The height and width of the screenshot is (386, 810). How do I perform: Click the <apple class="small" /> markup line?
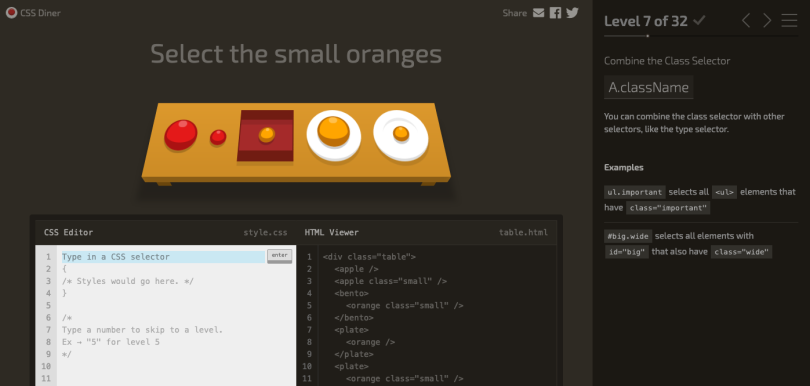click(x=391, y=281)
